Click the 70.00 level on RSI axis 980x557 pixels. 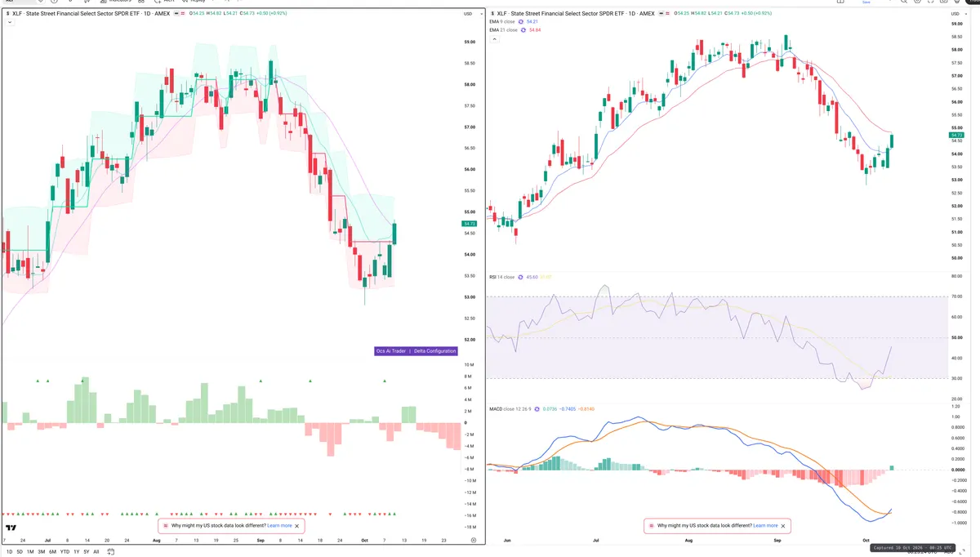957,296
